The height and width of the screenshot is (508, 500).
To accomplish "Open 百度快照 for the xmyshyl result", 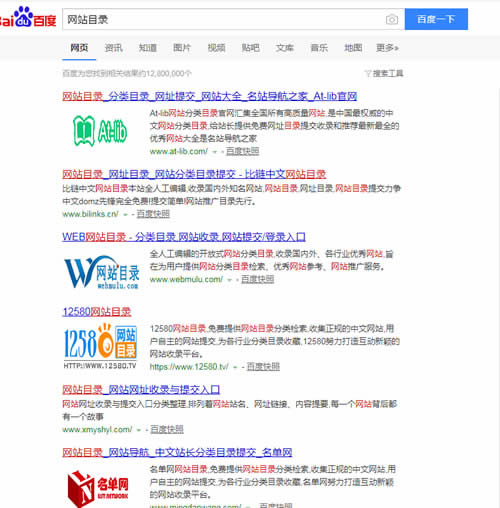I will 167,430.
